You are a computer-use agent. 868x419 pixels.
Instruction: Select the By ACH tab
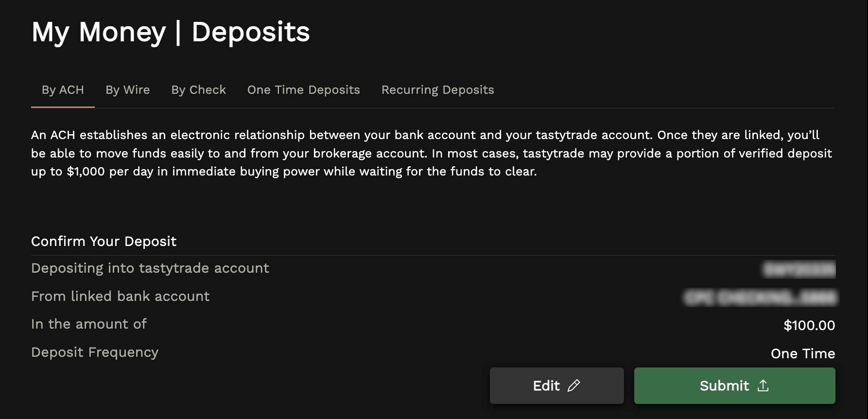[62, 89]
